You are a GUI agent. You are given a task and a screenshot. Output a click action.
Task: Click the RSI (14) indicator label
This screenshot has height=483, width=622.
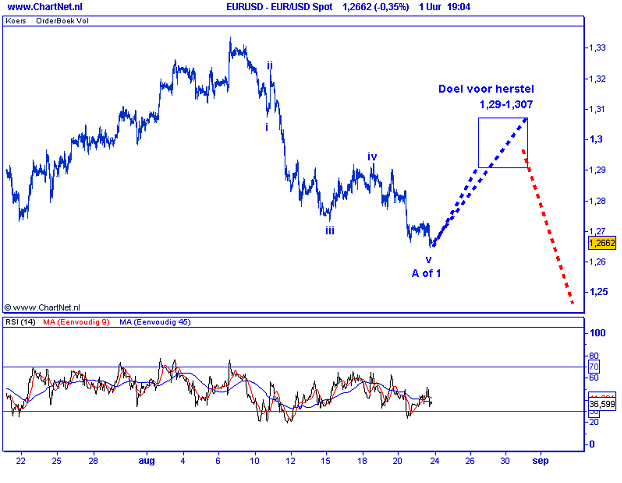21,323
